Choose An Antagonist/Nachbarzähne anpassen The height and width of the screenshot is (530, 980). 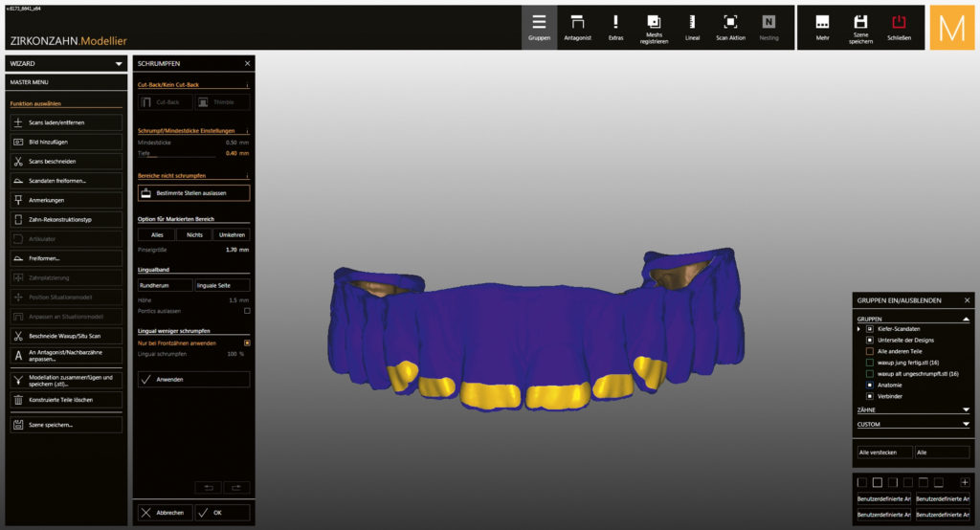click(x=66, y=356)
